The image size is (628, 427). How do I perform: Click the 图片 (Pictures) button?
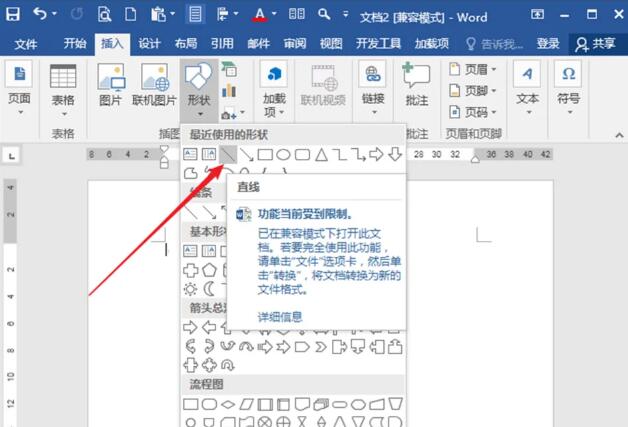111,85
